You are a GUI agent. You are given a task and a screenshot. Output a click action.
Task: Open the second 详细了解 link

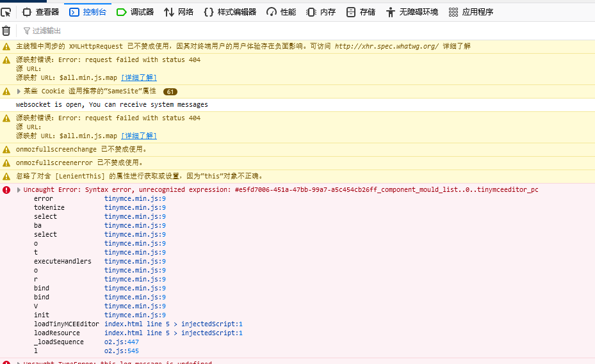(x=139, y=136)
